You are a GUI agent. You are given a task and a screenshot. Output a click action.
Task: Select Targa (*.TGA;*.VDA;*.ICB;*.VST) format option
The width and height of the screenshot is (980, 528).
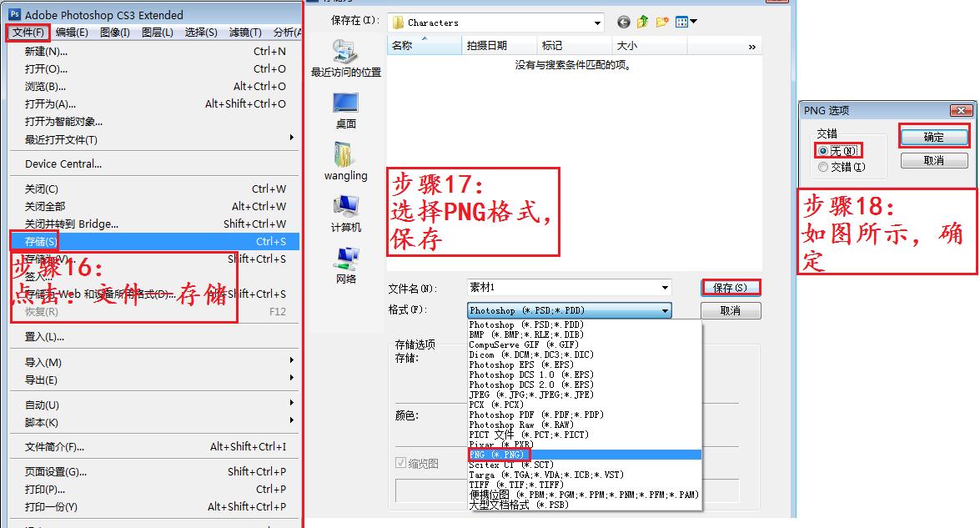click(x=585, y=475)
